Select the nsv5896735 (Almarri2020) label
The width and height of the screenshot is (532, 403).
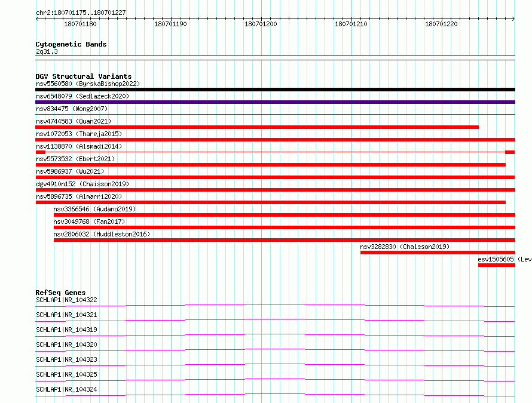79,196
